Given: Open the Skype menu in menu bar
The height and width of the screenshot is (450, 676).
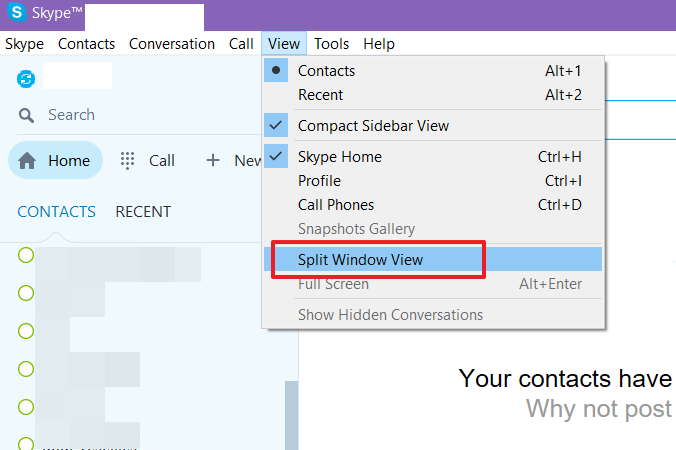Looking at the screenshot, I should [24, 44].
